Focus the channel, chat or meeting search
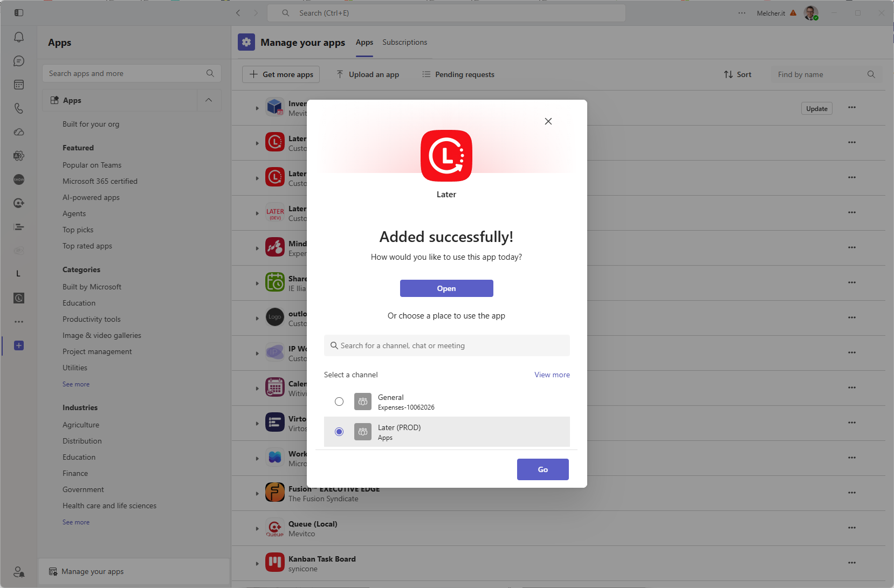Screen dimensions: 894x588 click(x=447, y=345)
